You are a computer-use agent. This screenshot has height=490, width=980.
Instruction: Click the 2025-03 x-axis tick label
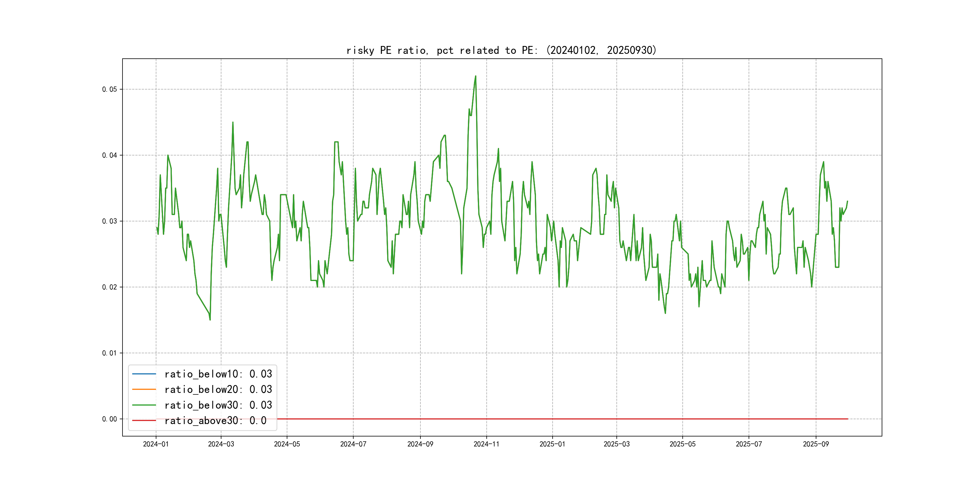[x=616, y=444]
